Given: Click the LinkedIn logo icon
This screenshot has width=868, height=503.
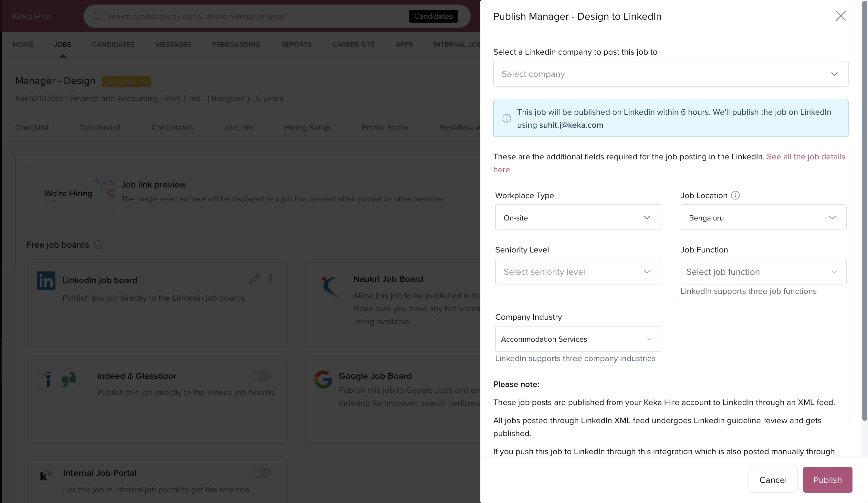Looking at the screenshot, I should tap(46, 280).
